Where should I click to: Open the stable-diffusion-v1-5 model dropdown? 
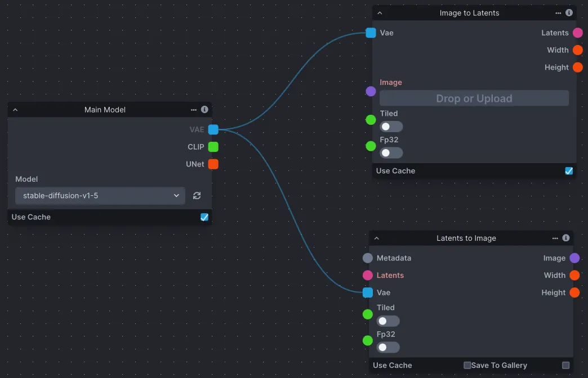100,195
